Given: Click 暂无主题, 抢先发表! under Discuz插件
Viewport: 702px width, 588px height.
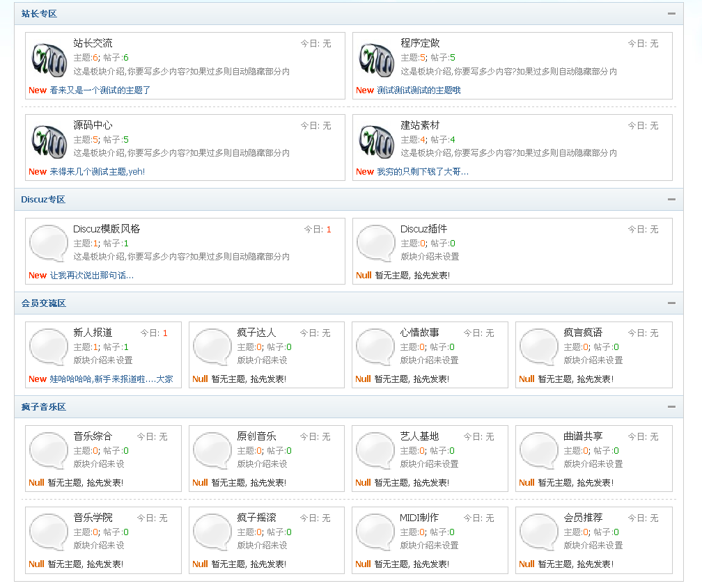Looking at the screenshot, I should [x=412, y=276].
